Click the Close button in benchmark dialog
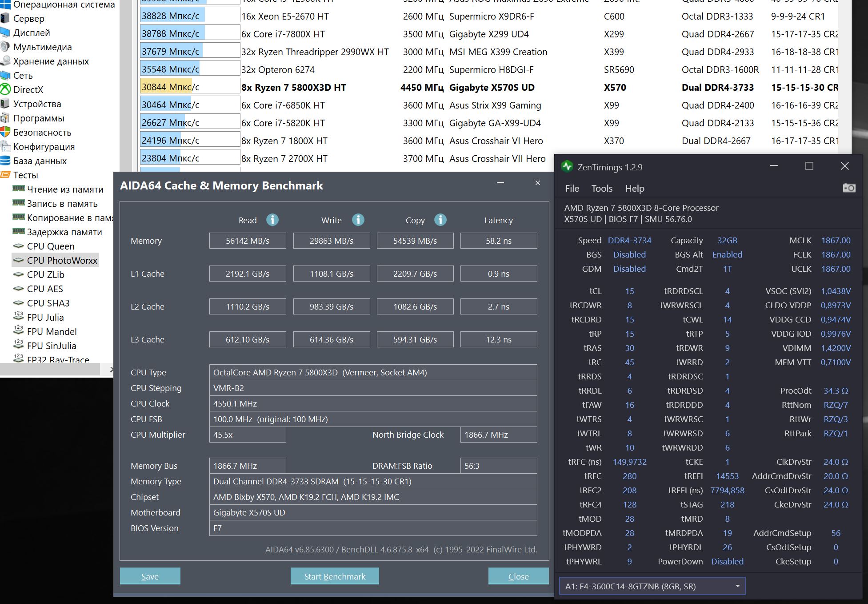This screenshot has height=604, width=868. [x=518, y=576]
